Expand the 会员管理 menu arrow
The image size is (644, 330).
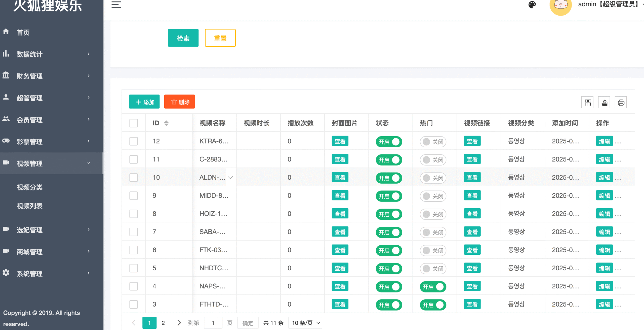89,119
